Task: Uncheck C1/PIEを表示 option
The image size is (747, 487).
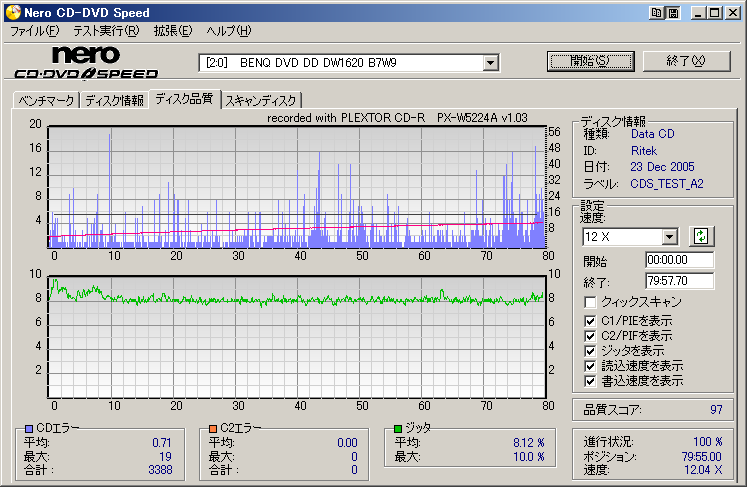Action: click(x=591, y=321)
